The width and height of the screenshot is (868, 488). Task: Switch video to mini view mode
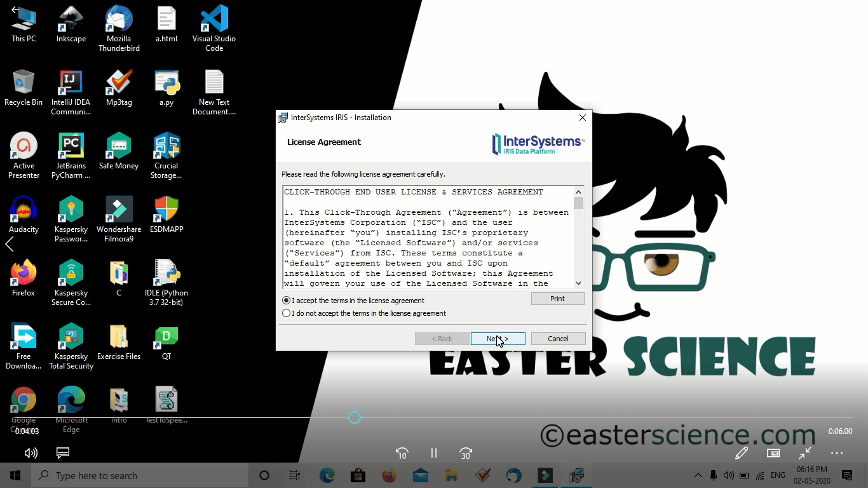pos(773,453)
